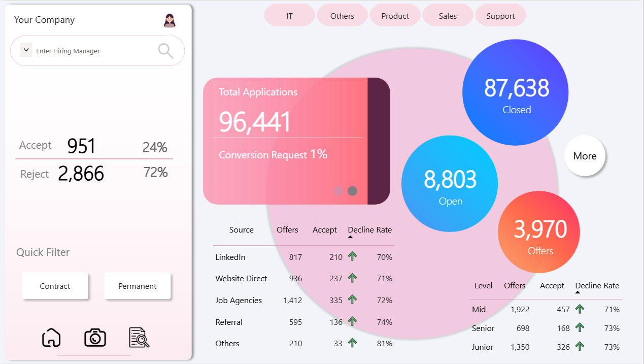Image resolution: width=644 pixels, height=364 pixels.
Task: Toggle the Contract quick filter
Action: click(x=55, y=286)
